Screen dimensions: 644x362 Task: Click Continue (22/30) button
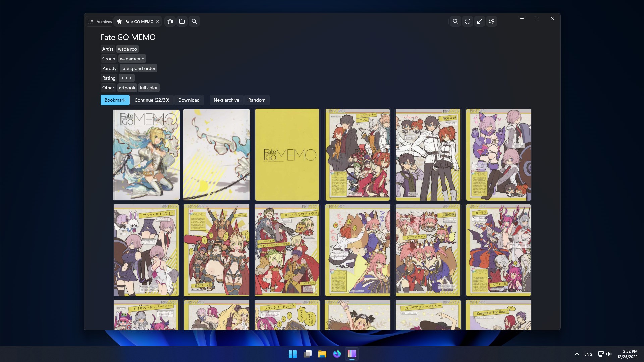pyautogui.click(x=152, y=100)
